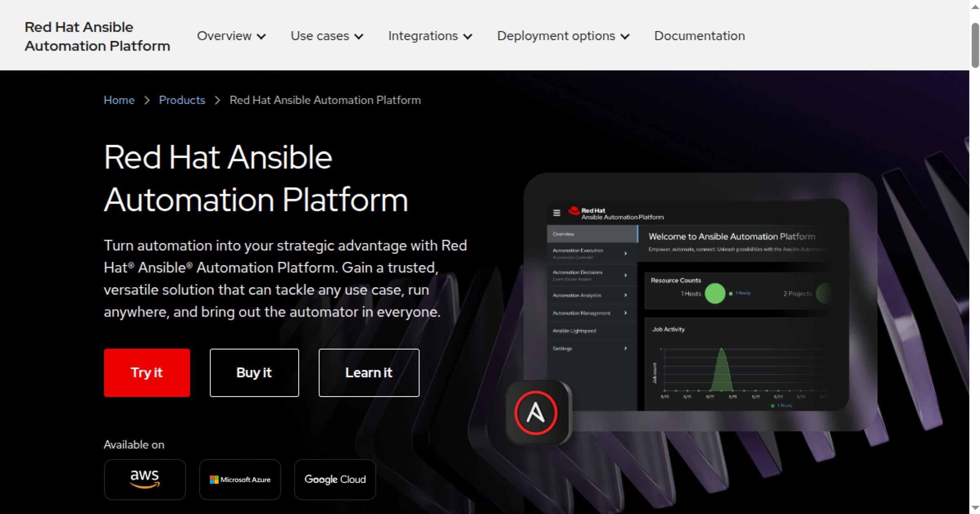
Task: Expand Automation Analytics in dashboard sidebar
Action: [x=592, y=295]
